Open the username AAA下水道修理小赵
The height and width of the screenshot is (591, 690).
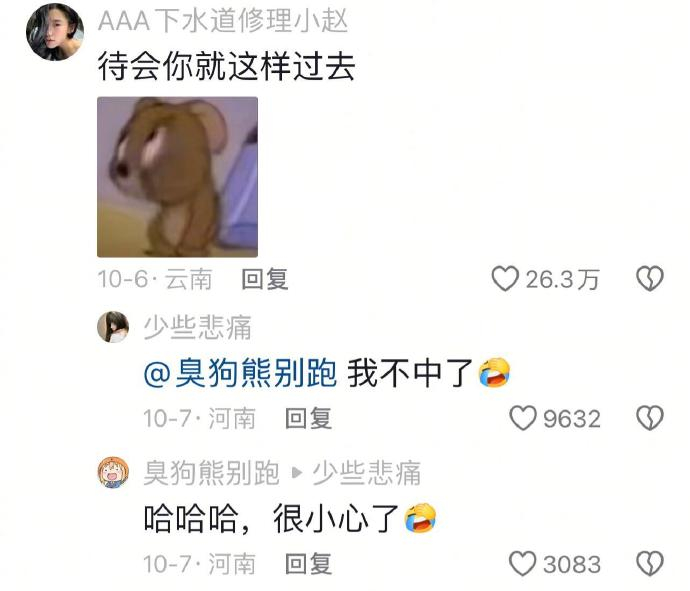click(x=223, y=21)
